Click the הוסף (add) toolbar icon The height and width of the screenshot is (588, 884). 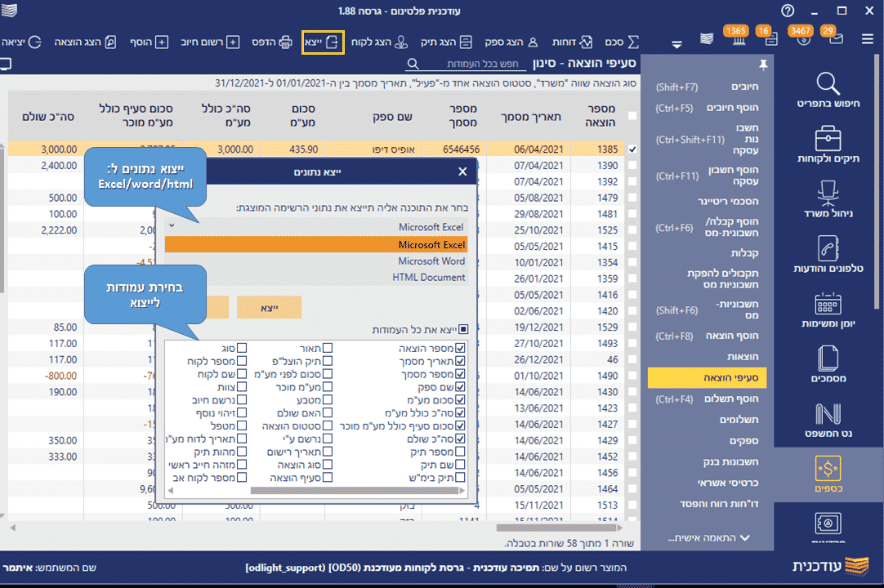(x=149, y=42)
